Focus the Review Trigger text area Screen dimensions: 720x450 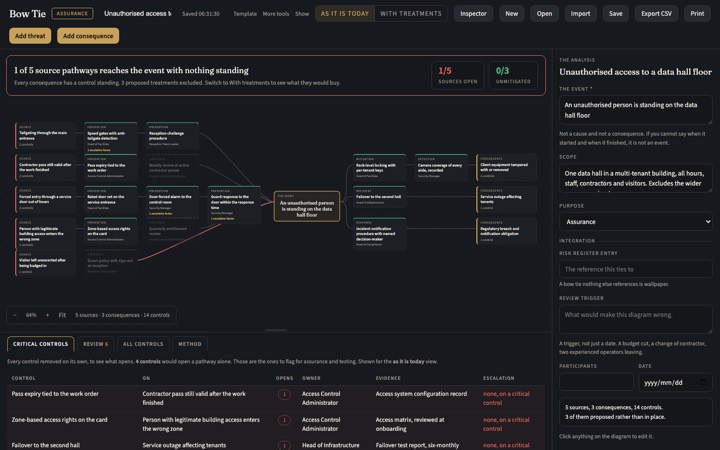(636, 320)
